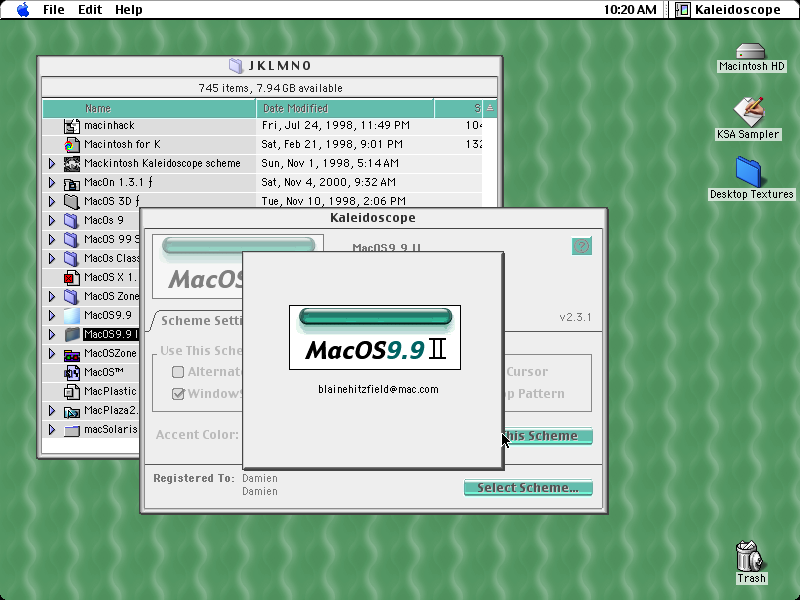Click the date Tue, Nov 10, 1998, 2:06 PM
The image size is (800, 600).
pyautogui.click(x=334, y=202)
